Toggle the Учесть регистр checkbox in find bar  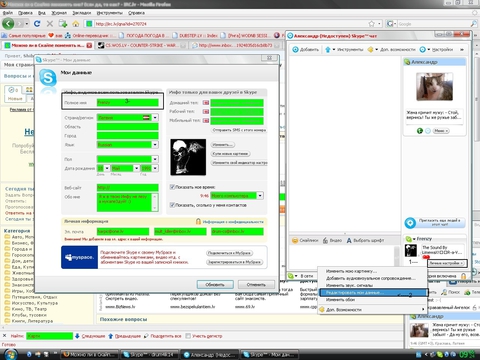pyautogui.click(x=188, y=336)
